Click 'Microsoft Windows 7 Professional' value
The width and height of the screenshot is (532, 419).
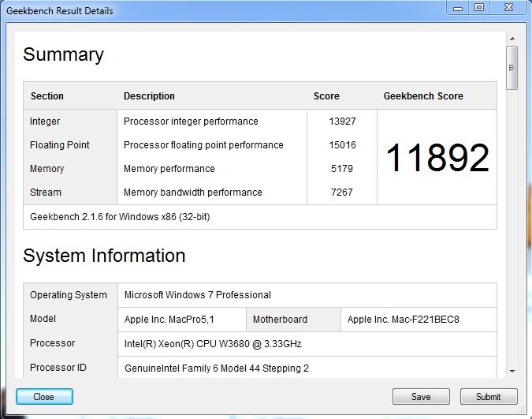pos(198,295)
